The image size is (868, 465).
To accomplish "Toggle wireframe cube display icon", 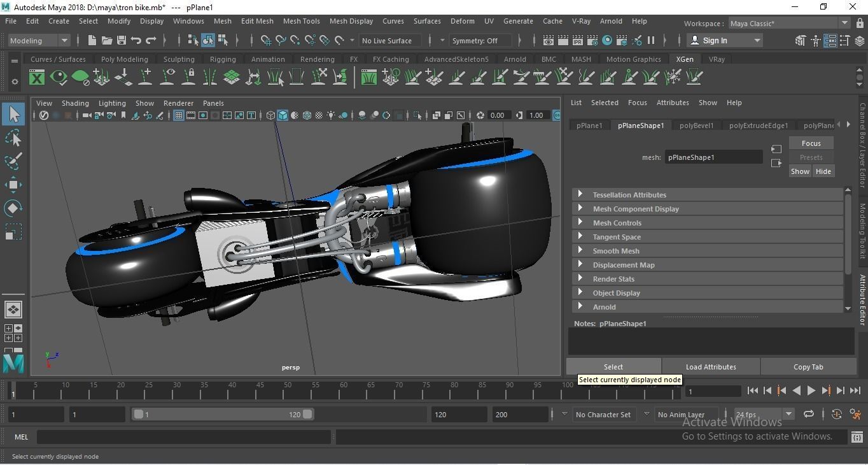I will tap(271, 115).
